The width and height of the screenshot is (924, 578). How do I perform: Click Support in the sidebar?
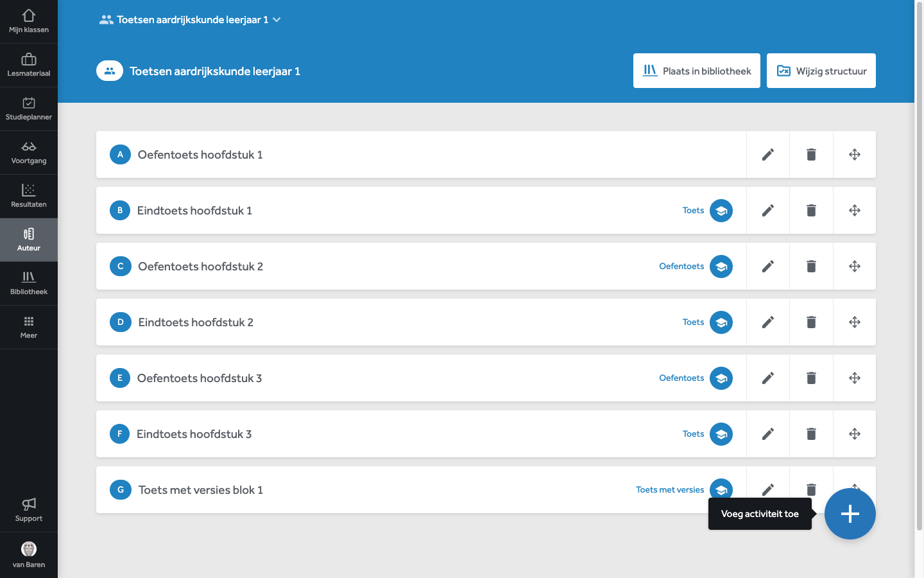[29, 509]
